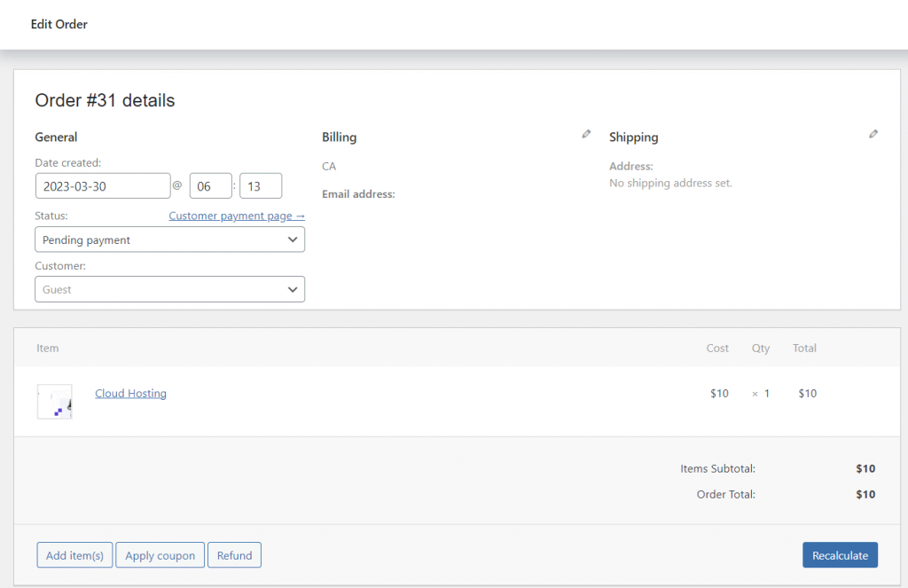Click the Edit Order page title

click(x=59, y=24)
